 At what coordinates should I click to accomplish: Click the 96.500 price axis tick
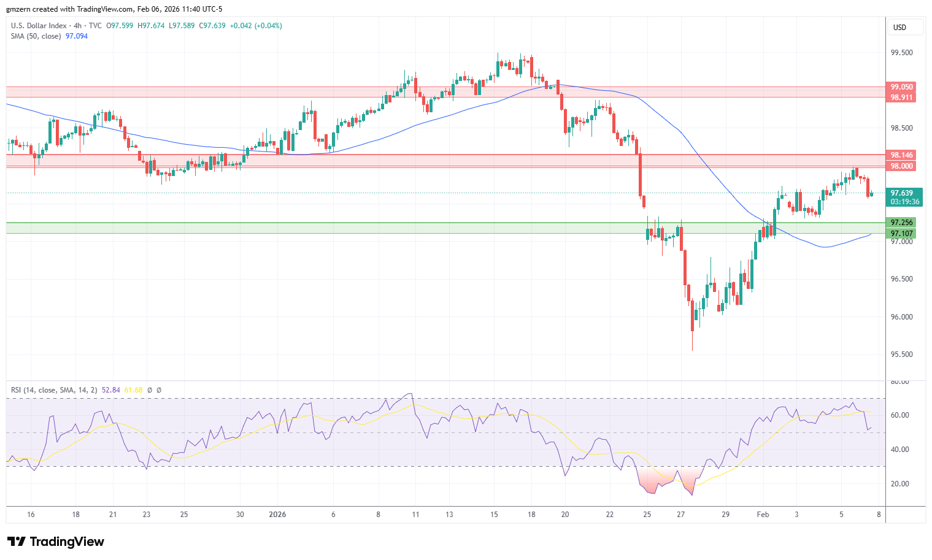click(901, 279)
